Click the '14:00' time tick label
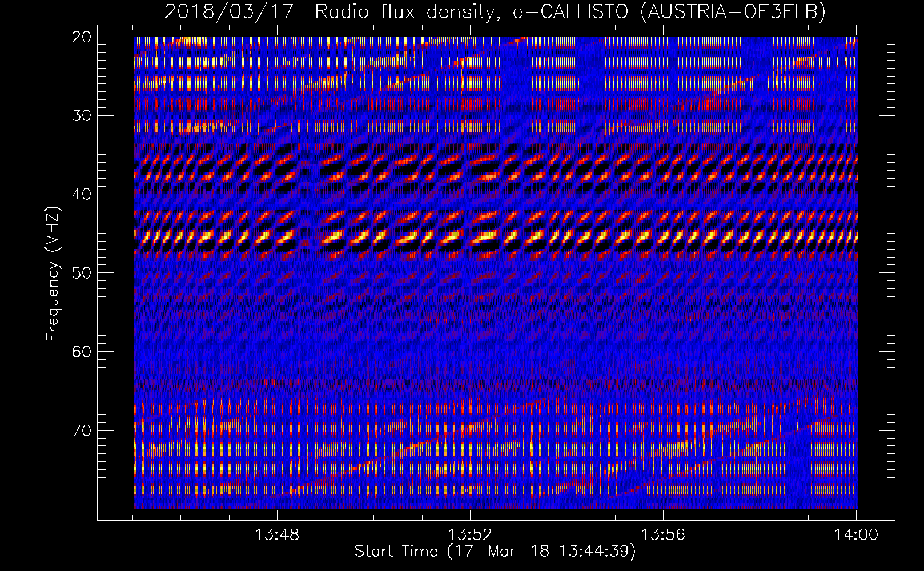 [x=856, y=535]
